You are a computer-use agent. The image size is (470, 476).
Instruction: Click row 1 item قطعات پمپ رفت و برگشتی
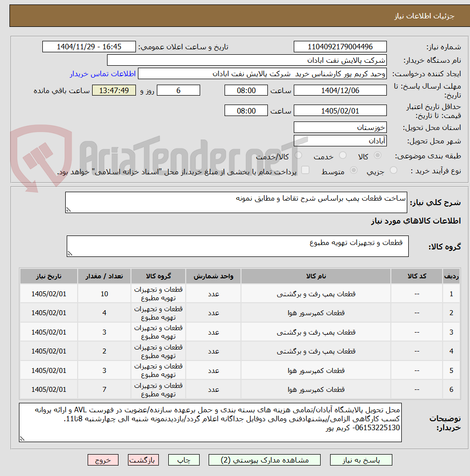[316, 294]
